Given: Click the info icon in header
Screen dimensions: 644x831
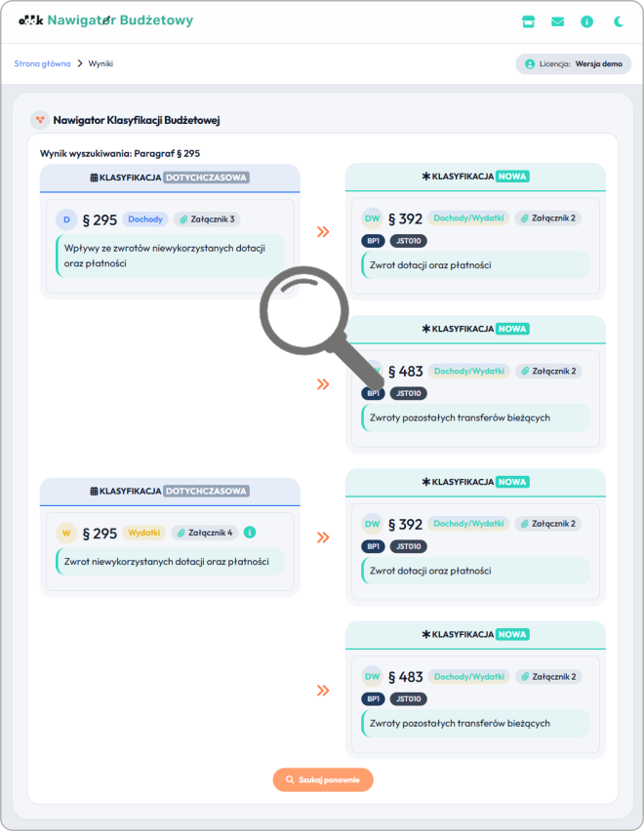Looking at the screenshot, I should (x=586, y=21).
